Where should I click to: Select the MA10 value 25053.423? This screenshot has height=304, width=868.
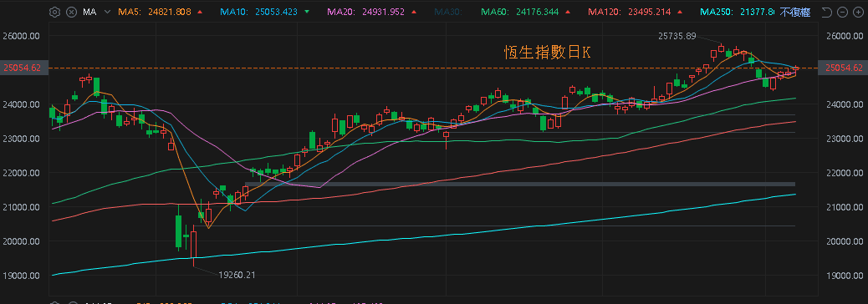[277, 12]
